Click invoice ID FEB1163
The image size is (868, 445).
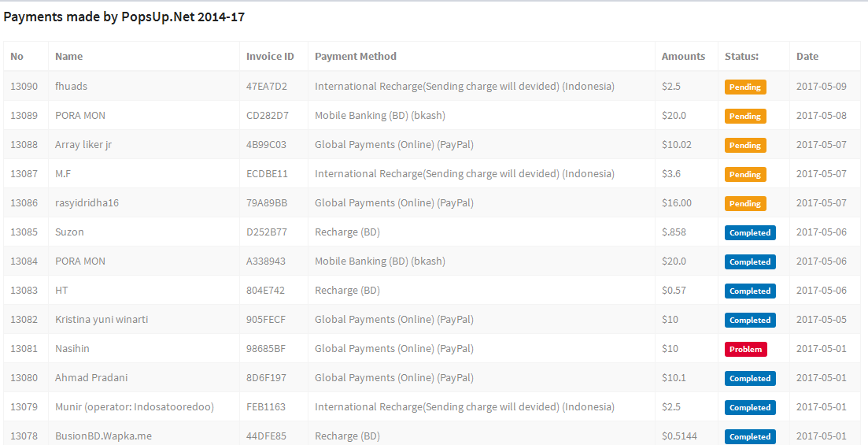[x=266, y=406]
